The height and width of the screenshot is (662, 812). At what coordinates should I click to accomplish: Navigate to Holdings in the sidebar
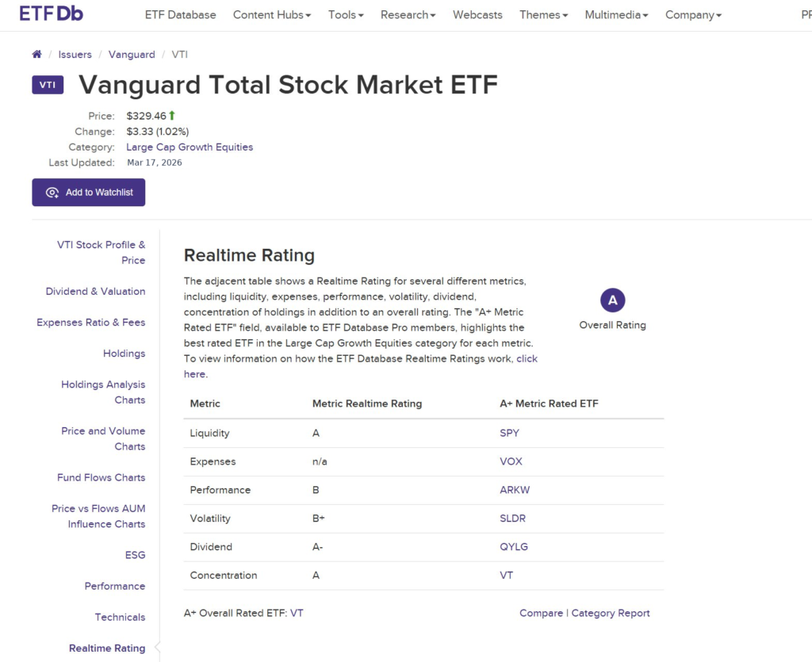[x=124, y=354]
